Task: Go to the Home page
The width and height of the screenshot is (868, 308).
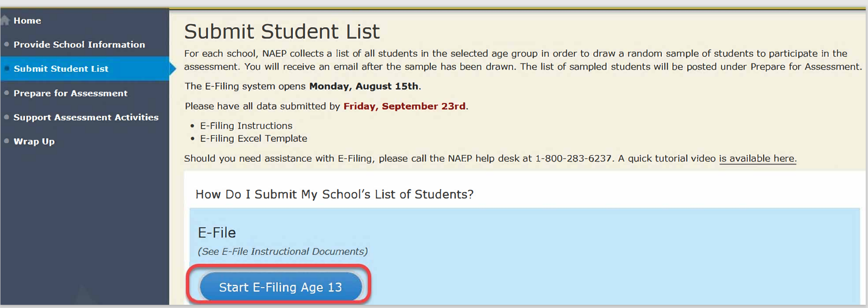Action: pyautogui.click(x=27, y=20)
